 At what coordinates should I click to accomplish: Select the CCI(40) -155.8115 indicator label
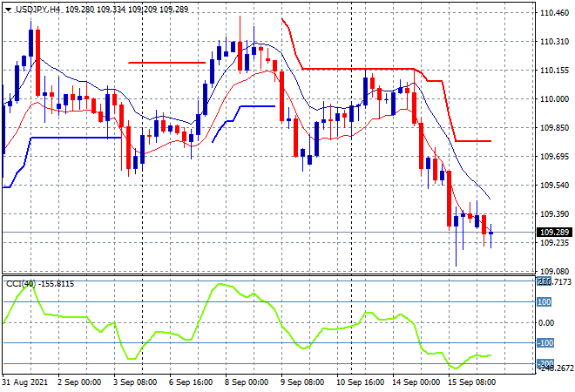40,284
